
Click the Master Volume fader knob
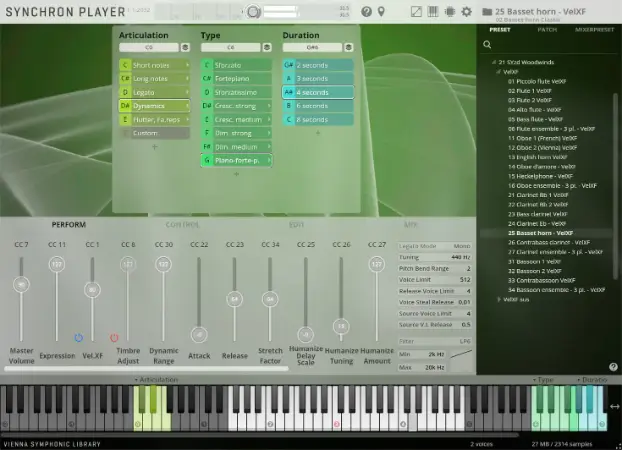coord(20,284)
